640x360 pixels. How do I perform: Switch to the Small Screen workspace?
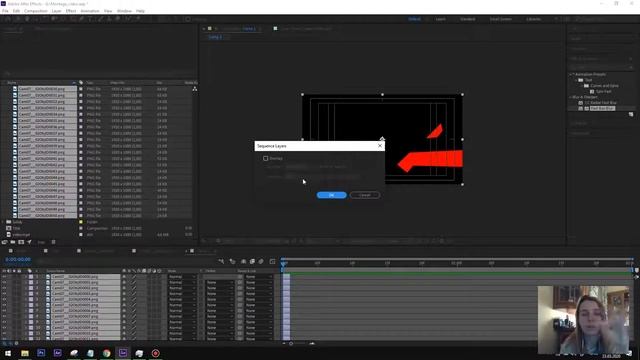click(x=500, y=19)
